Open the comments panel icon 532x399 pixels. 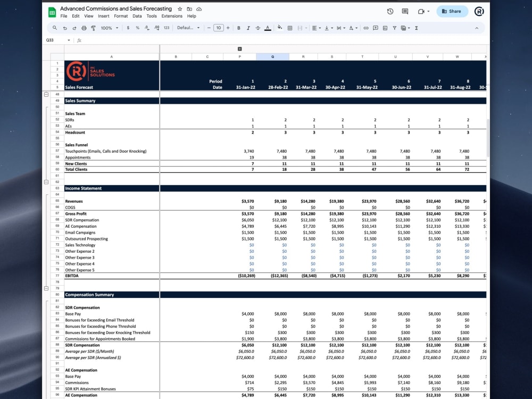click(x=405, y=11)
